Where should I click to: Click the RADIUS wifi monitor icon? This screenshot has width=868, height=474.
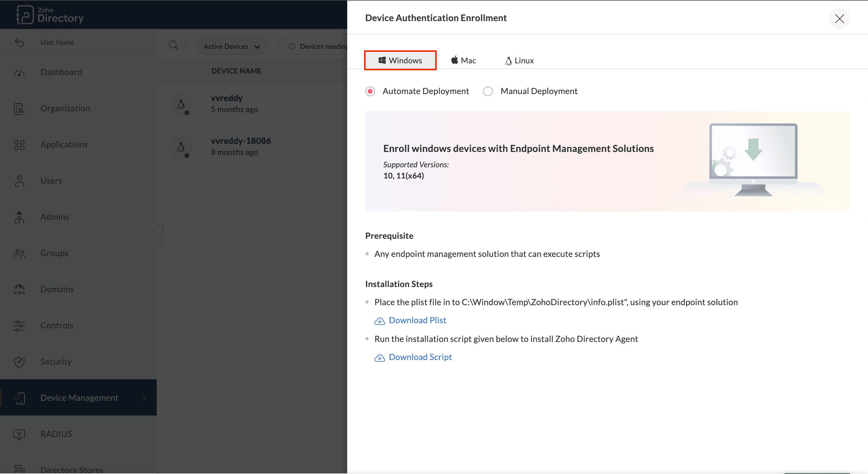click(19, 434)
